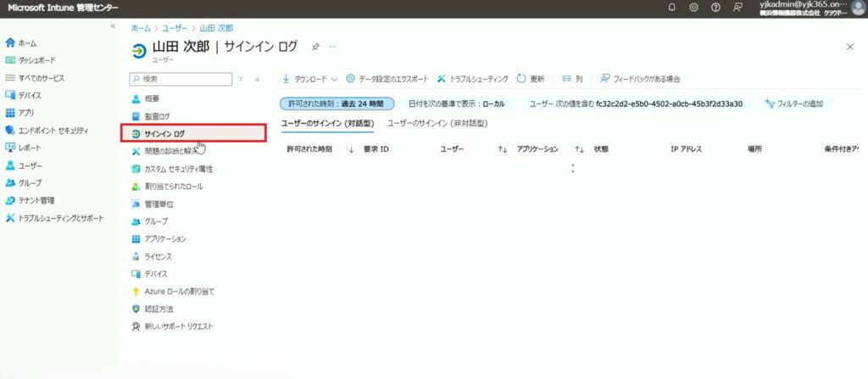The width and height of the screenshot is (868, 379).
Task: Click the 要求 ID column header
Action: click(376, 149)
